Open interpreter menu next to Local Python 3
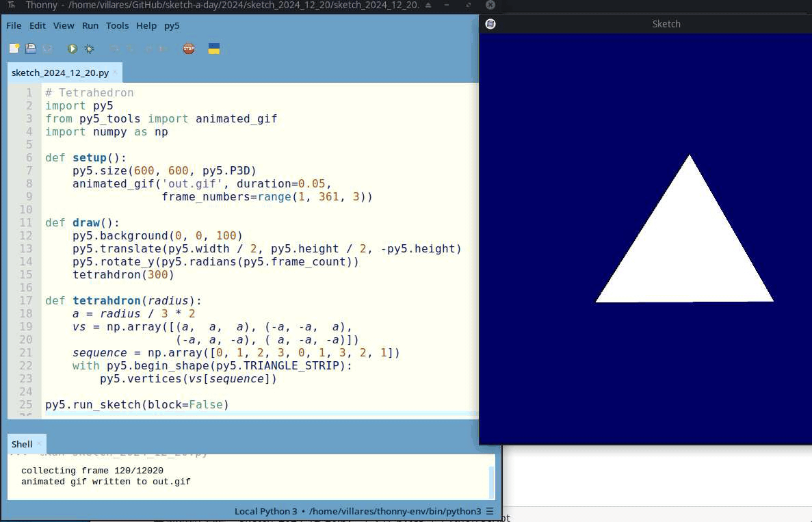This screenshot has height=522, width=812. (489, 511)
